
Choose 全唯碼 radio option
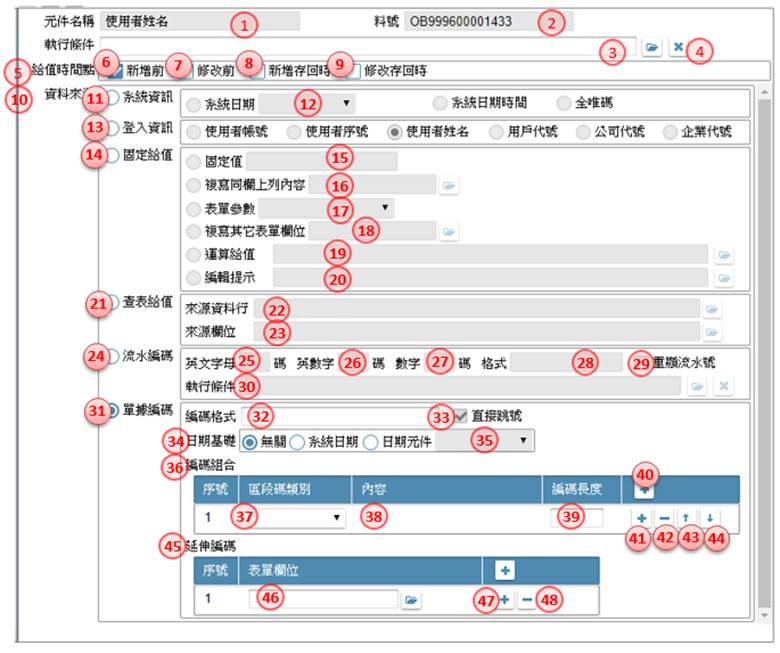coord(564,103)
